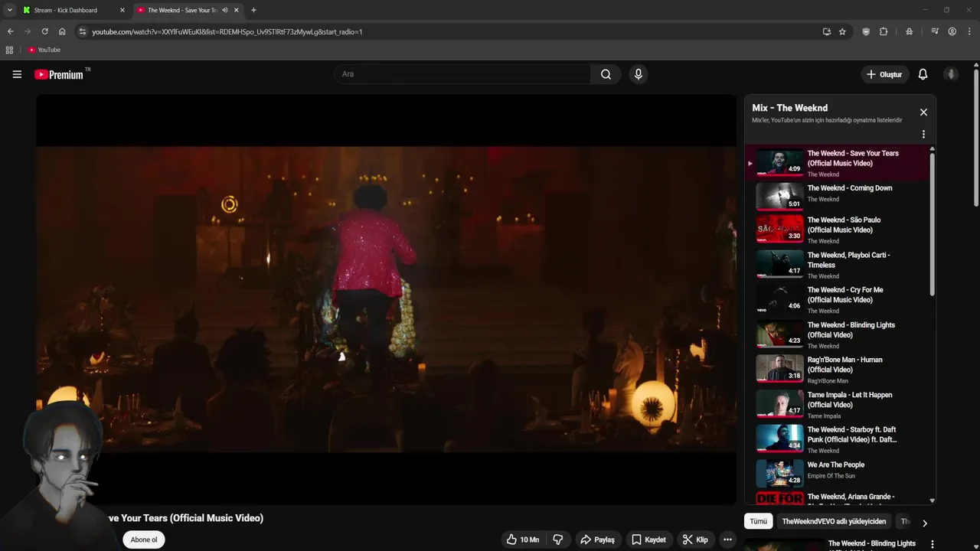
Task: Click the page vertical scrollbar
Action: [x=976, y=138]
